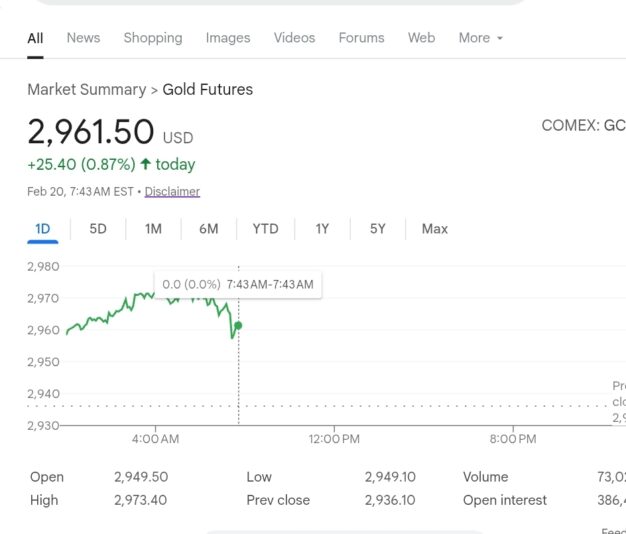Click the All search tab

pos(35,38)
